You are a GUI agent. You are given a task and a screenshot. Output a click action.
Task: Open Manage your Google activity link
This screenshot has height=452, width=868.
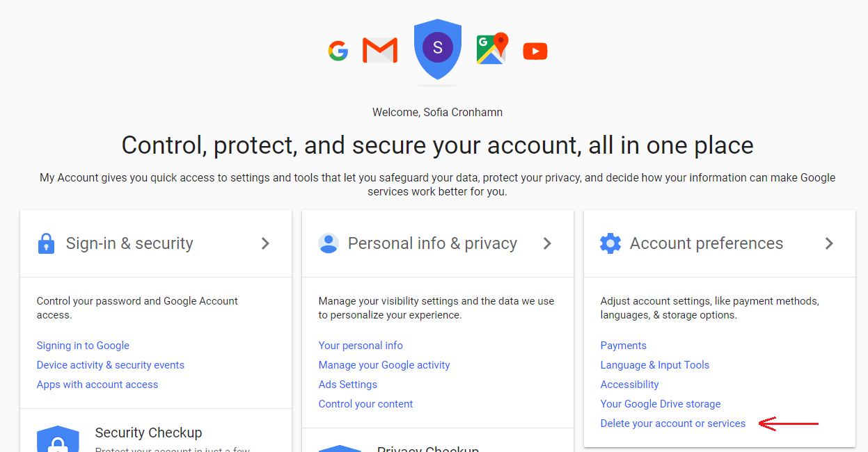384,365
